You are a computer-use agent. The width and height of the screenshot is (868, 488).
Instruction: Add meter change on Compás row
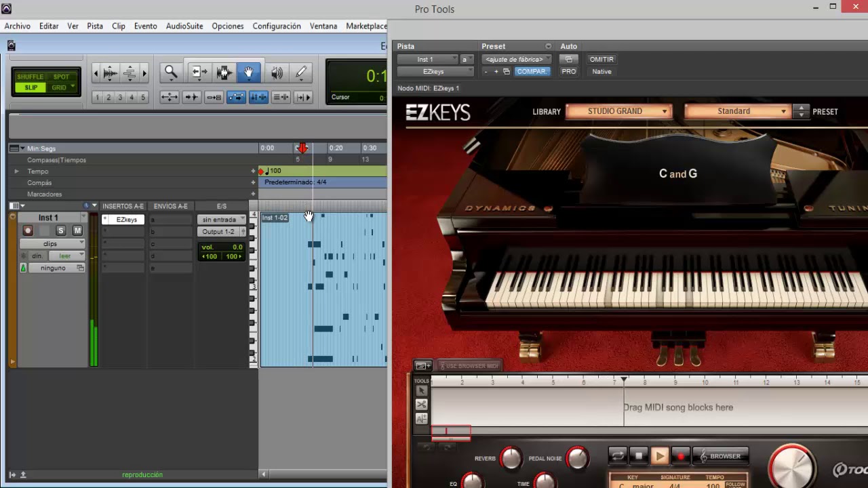pyautogui.click(x=254, y=183)
